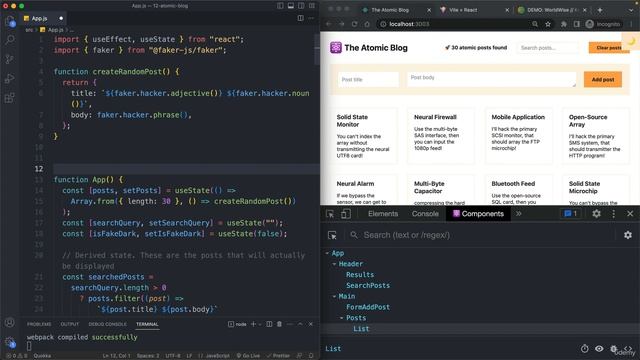Delete the terminal with the trash icon
This screenshot has height=360, width=640.
coord(279,324)
